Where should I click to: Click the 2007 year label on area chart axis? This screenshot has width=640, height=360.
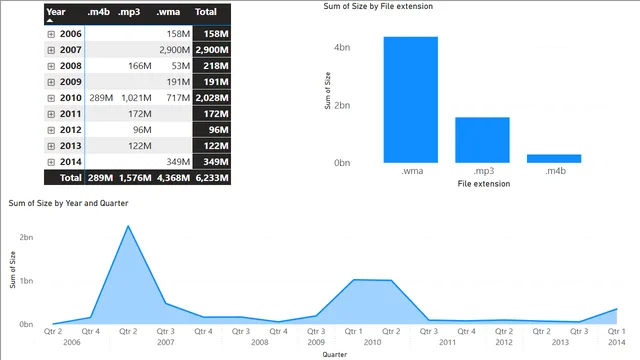166,342
